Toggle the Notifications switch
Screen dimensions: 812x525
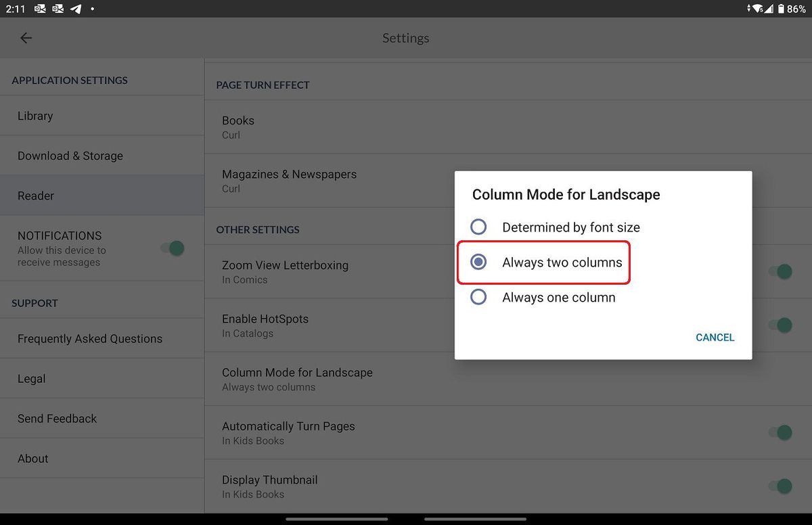click(x=172, y=248)
